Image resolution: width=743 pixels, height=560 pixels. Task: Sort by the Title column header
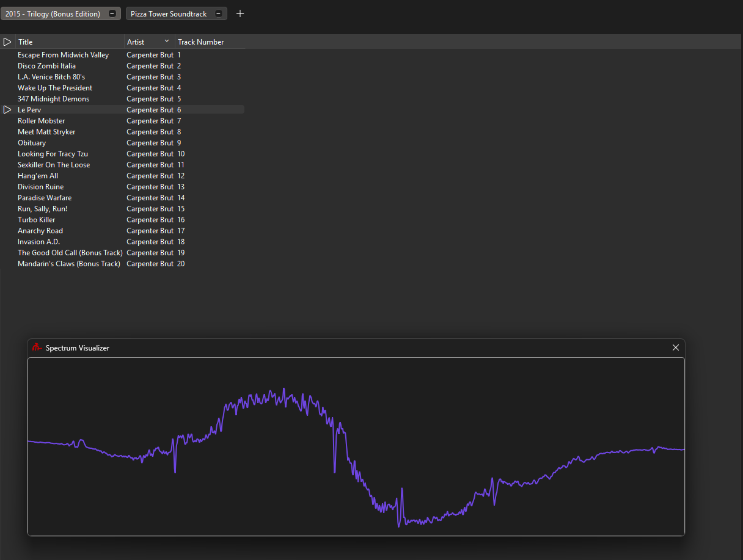[x=26, y=42]
